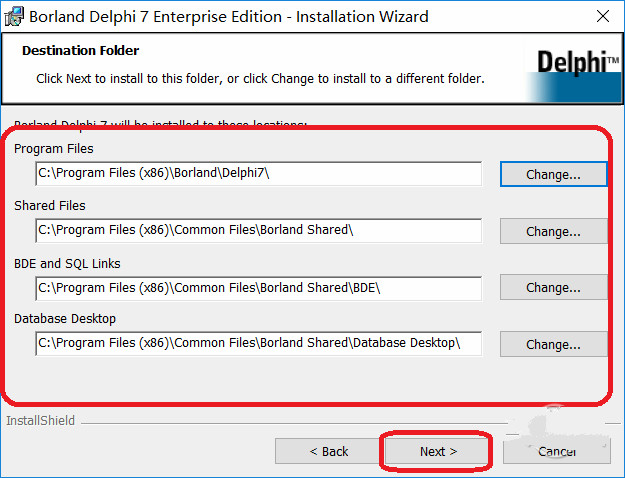Click the Shared Files path field
This screenshot has height=478, width=625.
(259, 230)
